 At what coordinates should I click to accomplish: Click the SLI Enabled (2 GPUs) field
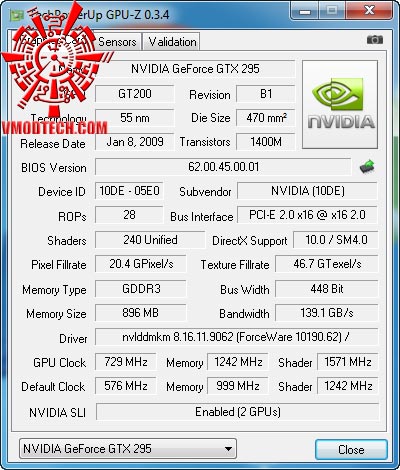(x=238, y=412)
